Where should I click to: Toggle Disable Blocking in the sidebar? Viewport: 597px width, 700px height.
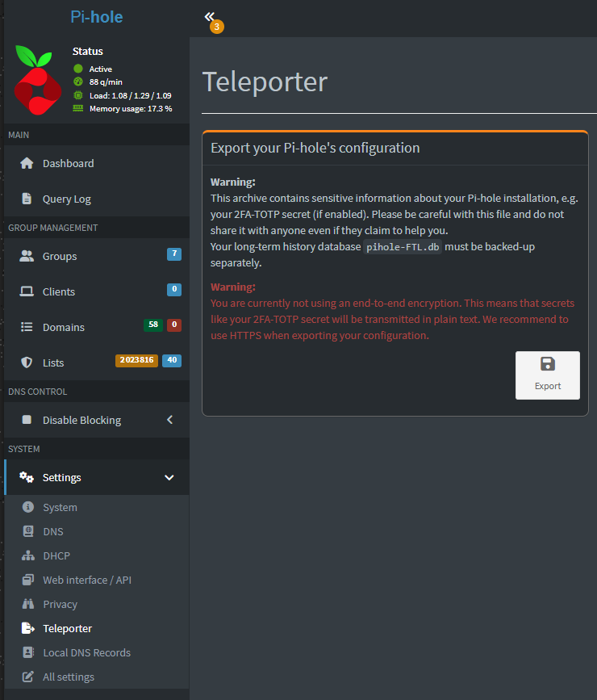[x=81, y=420]
